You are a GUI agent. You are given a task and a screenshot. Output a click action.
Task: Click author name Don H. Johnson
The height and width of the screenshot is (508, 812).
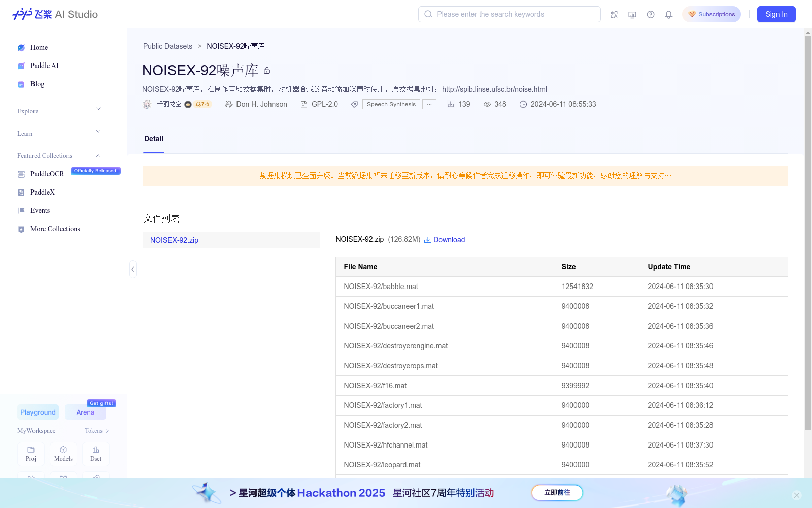[262, 104]
